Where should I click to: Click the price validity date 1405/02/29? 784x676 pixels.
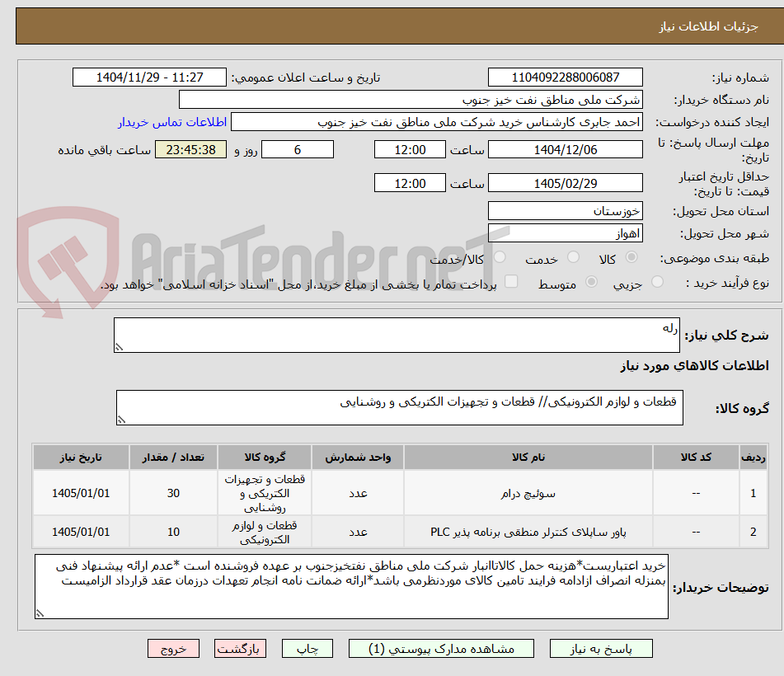tap(565, 183)
